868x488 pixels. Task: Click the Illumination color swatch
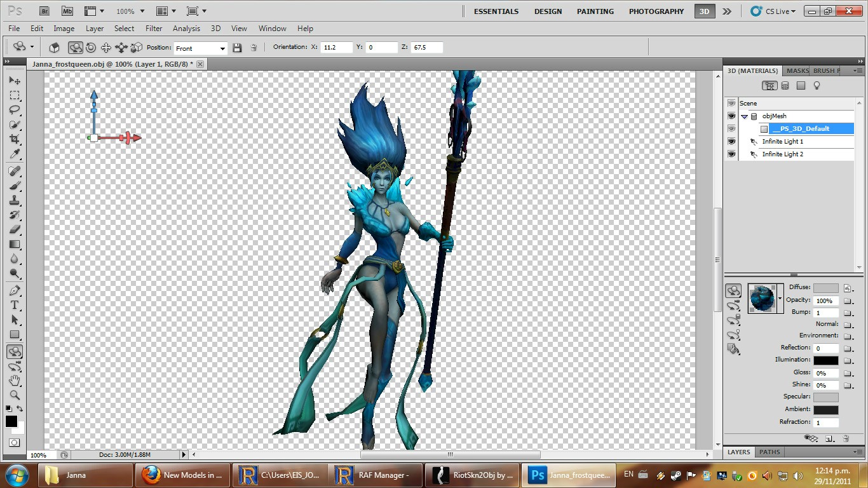[x=825, y=360]
